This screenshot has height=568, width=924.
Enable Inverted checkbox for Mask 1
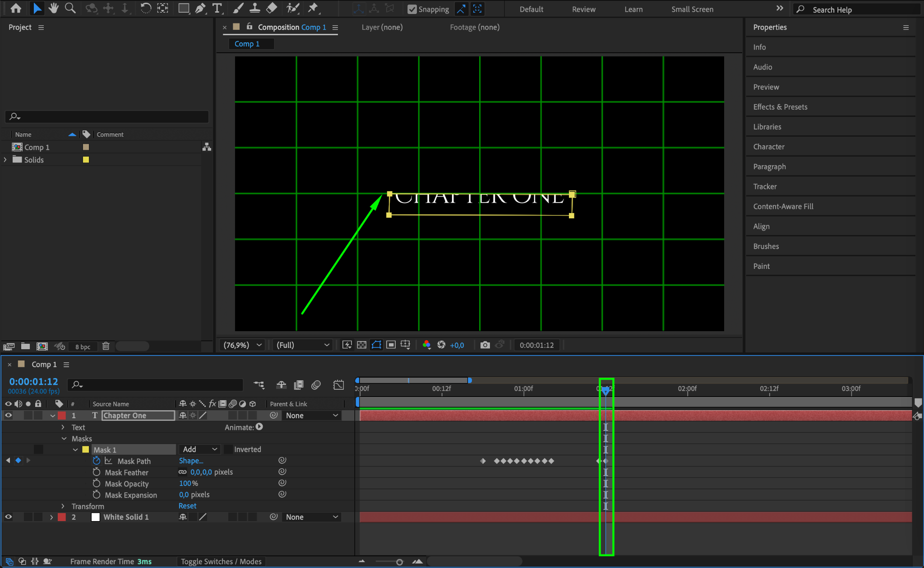[x=229, y=449]
